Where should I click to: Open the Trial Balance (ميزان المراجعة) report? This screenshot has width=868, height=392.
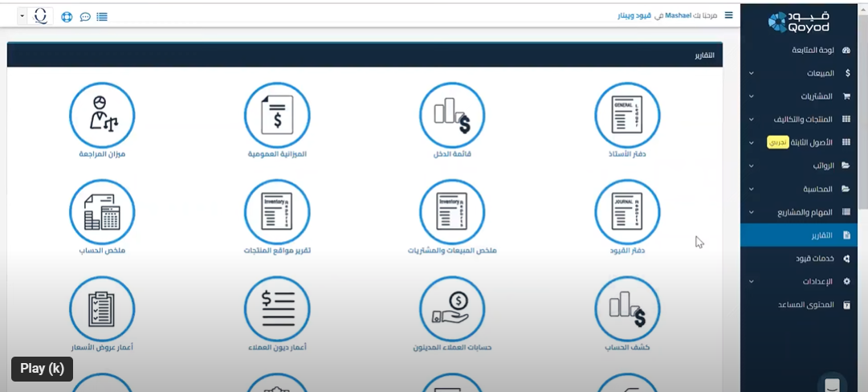tap(102, 116)
